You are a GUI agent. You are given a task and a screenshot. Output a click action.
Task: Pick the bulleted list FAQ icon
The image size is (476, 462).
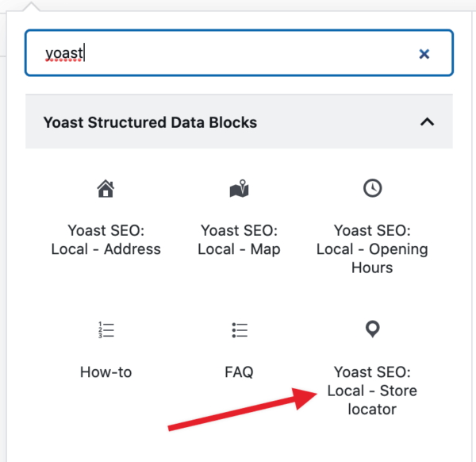tap(239, 330)
